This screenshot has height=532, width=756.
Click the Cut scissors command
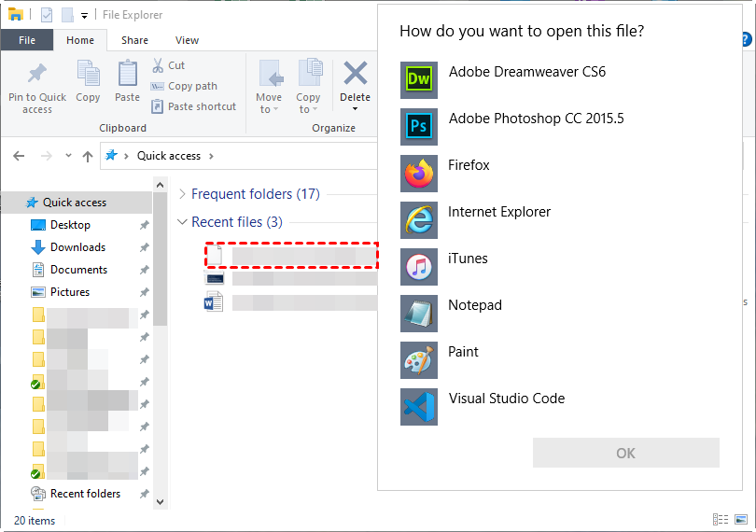(168, 65)
